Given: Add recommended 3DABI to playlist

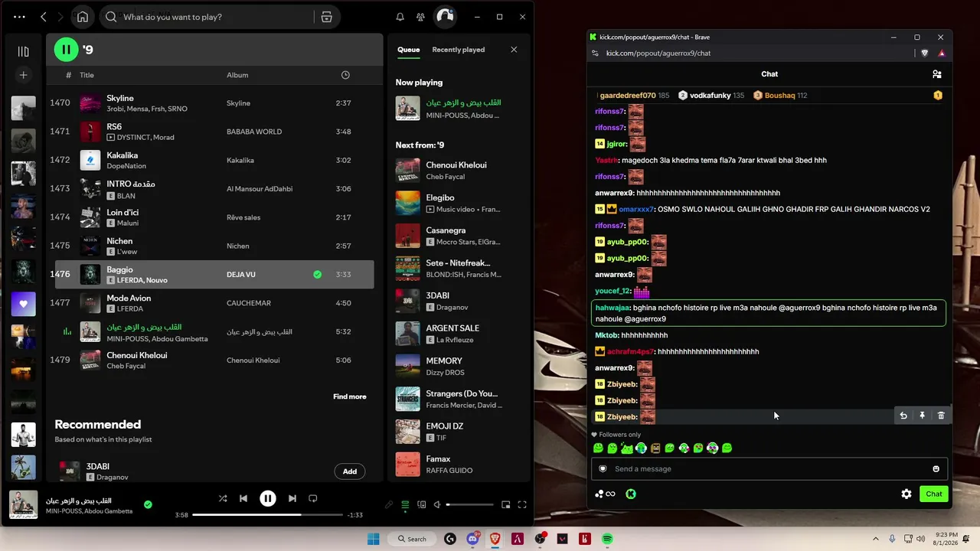Looking at the screenshot, I should click(350, 471).
